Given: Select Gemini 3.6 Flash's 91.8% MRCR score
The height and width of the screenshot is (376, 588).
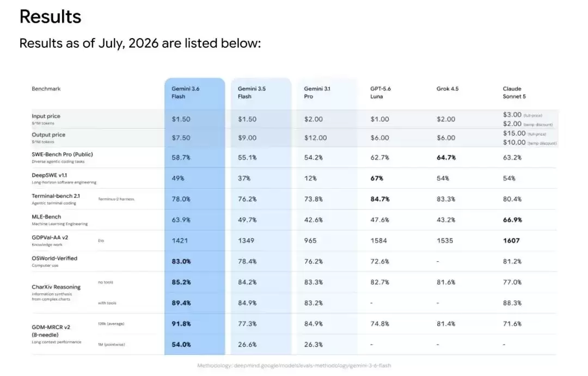Looking at the screenshot, I should pyautogui.click(x=181, y=324).
